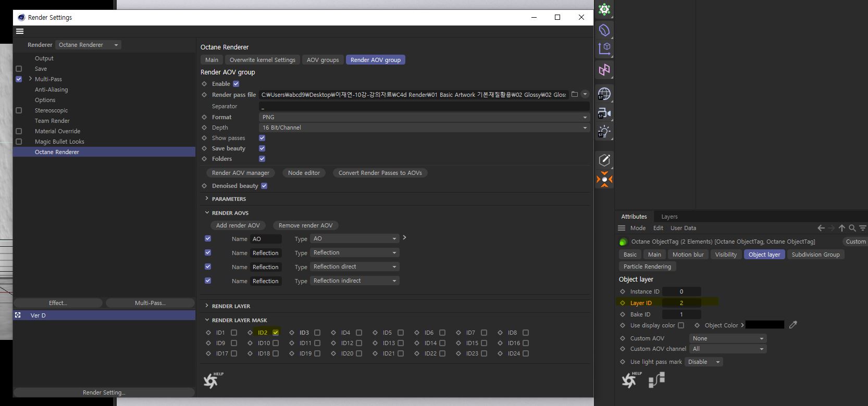868x406 pixels.
Task: Toggle the Save beauty checkbox
Action: coord(262,148)
